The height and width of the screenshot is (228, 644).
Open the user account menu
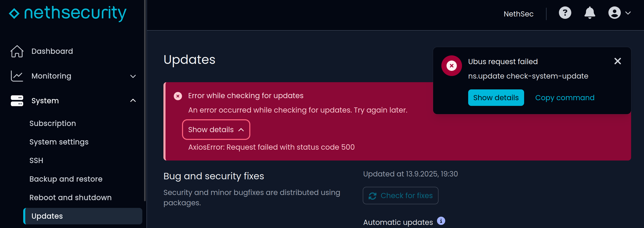click(x=619, y=13)
